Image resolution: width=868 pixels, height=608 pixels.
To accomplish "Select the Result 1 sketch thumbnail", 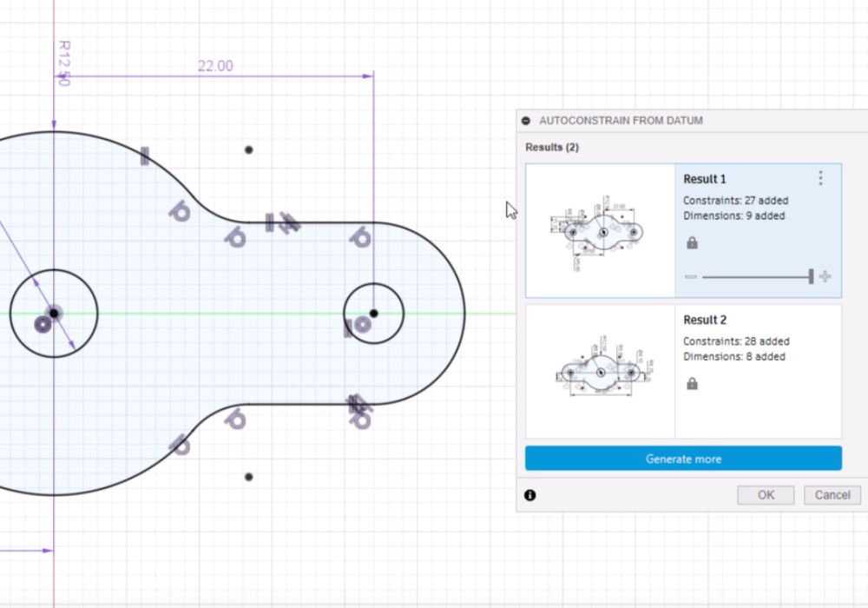I will [600, 230].
